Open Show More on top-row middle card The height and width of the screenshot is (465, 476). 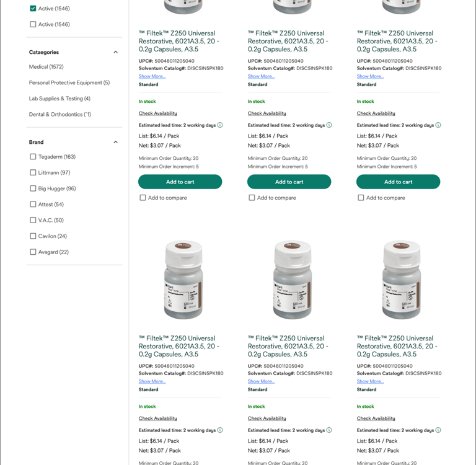click(261, 76)
